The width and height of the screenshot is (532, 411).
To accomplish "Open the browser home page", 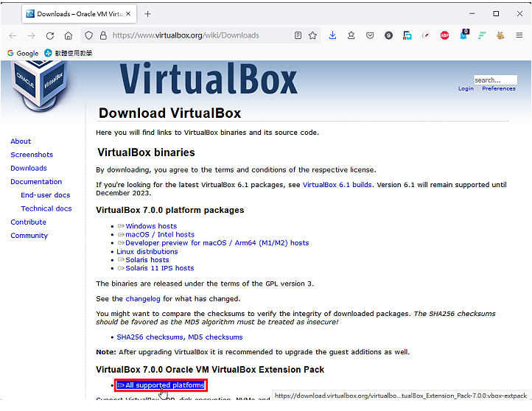I will click(x=69, y=35).
